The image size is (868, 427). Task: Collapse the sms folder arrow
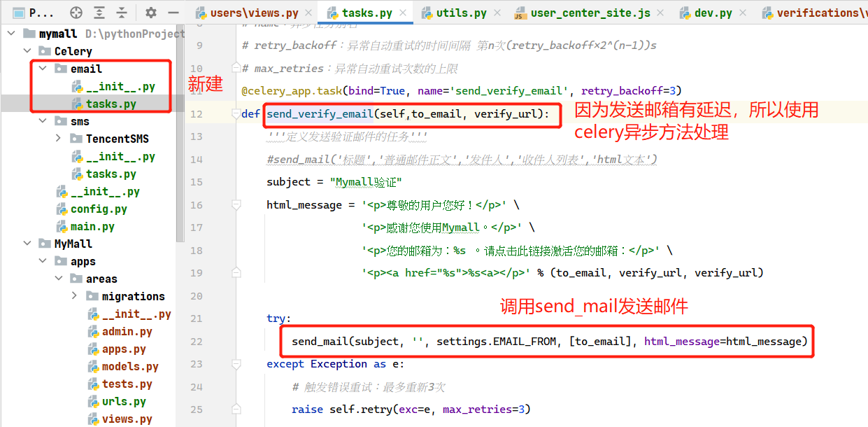coord(43,121)
